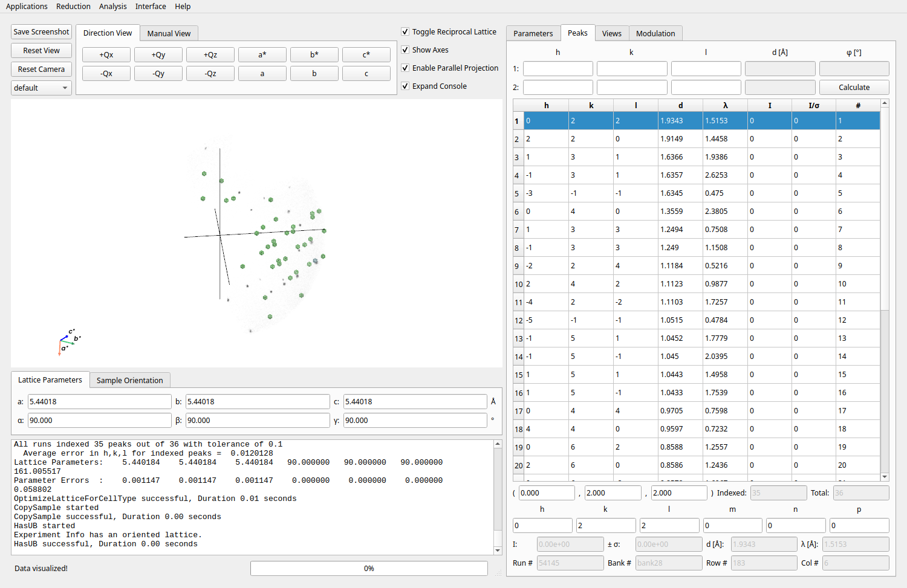Select the Lattice Parameters tab

pos(50,380)
